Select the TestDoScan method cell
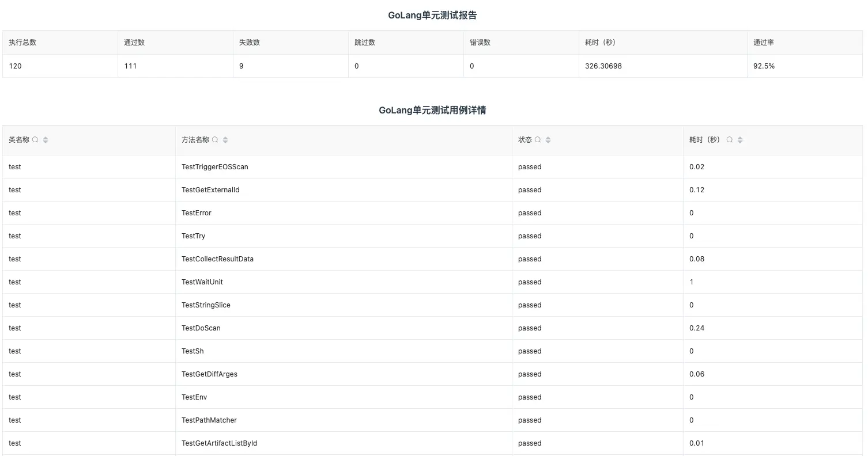The height and width of the screenshot is (456, 868). [x=344, y=328]
